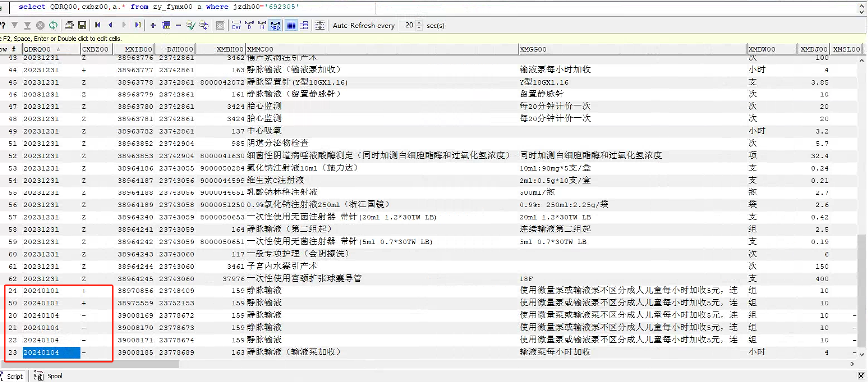The image size is (868, 382).
Task: Click the checkmark post edits icon
Action: pos(191,25)
